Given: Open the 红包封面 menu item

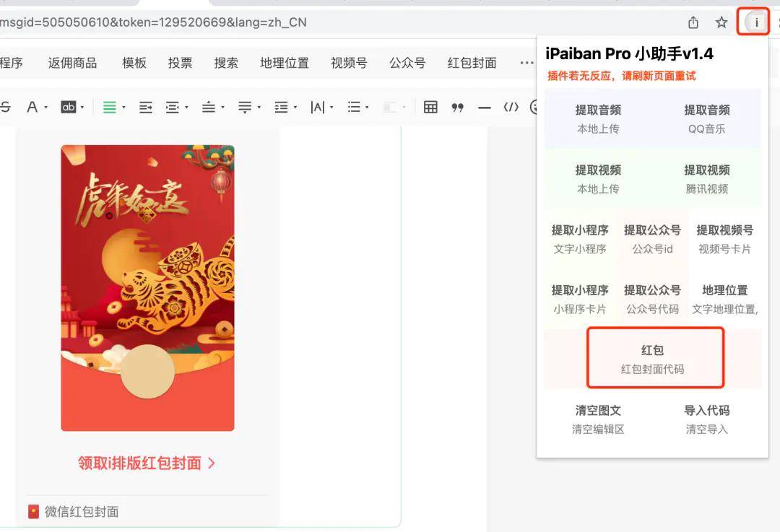Looking at the screenshot, I should coord(472,63).
